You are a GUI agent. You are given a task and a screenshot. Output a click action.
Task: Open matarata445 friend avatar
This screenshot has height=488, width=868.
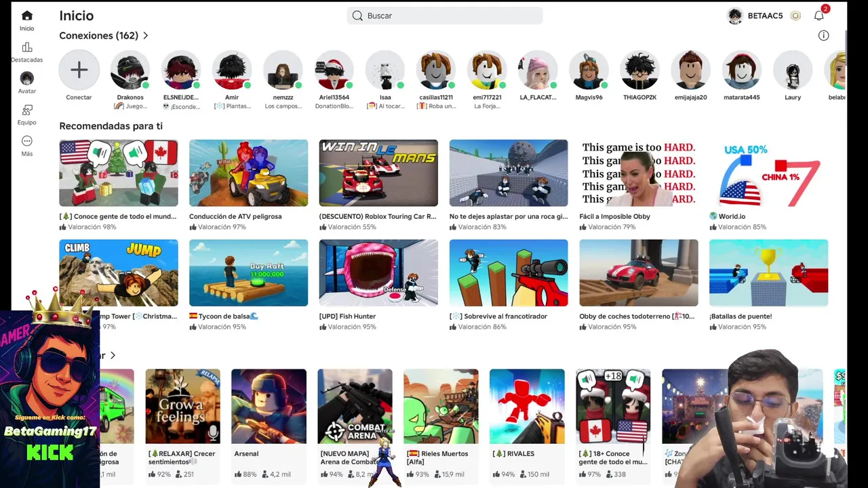[x=742, y=70]
